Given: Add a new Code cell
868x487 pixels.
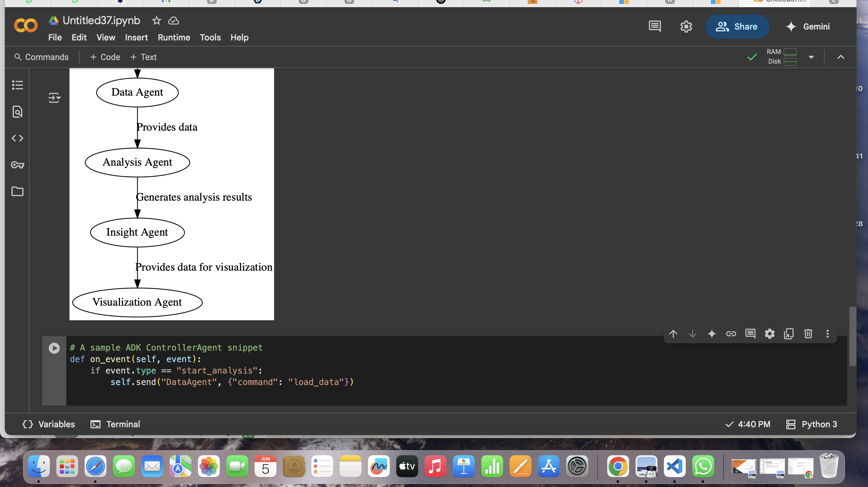Looking at the screenshot, I should pyautogui.click(x=105, y=57).
